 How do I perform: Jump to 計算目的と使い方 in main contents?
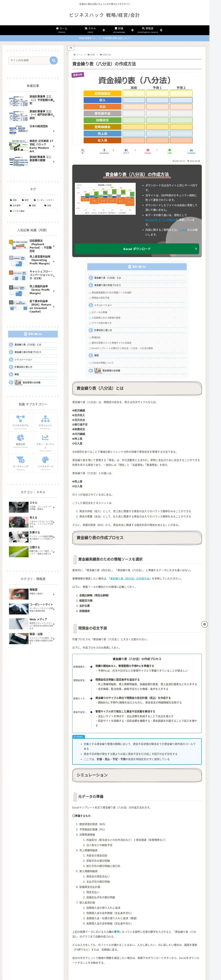(x=103, y=330)
